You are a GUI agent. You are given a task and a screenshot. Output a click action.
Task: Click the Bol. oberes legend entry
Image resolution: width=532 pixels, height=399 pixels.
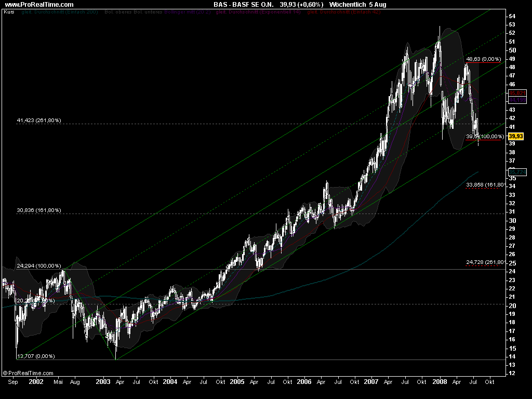pos(119,12)
